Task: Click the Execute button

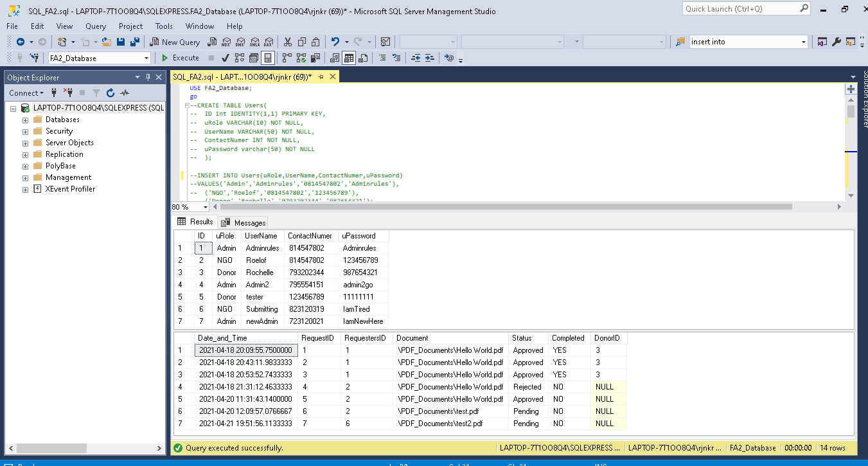Action: pyautogui.click(x=180, y=58)
